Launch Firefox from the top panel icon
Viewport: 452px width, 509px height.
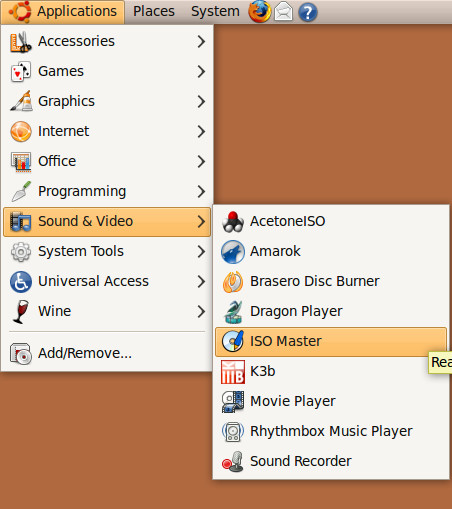point(259,12)
